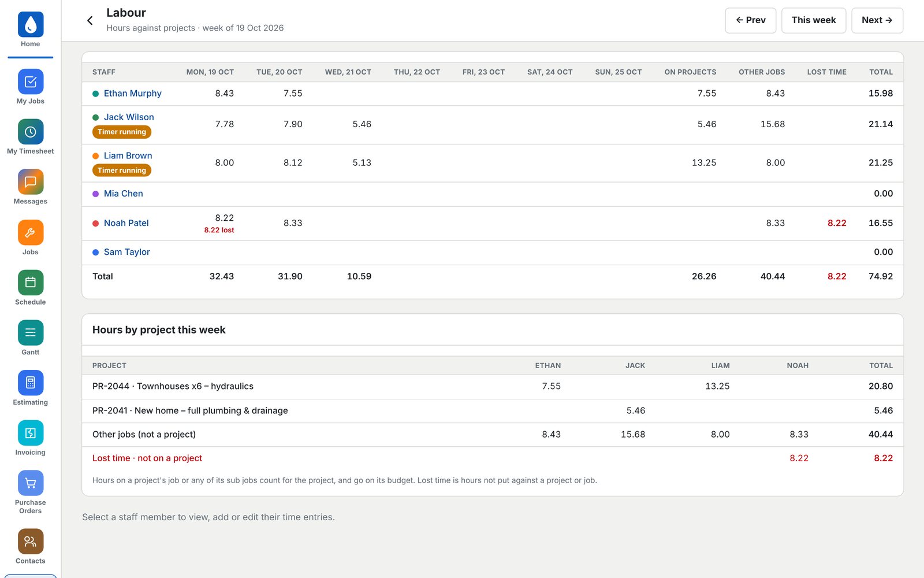
Task: Open the Schedule calendar icon
Action: (x=31, y=283)
